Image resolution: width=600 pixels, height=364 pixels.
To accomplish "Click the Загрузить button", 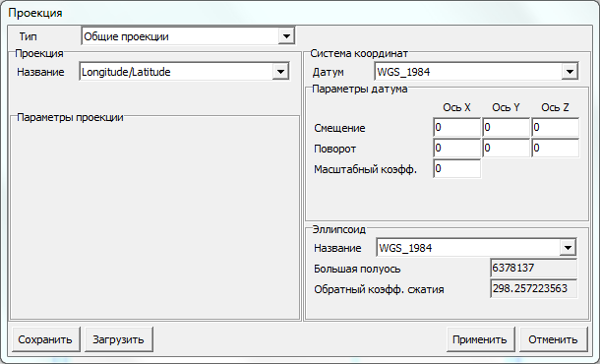I will click(x=118, y=339).
